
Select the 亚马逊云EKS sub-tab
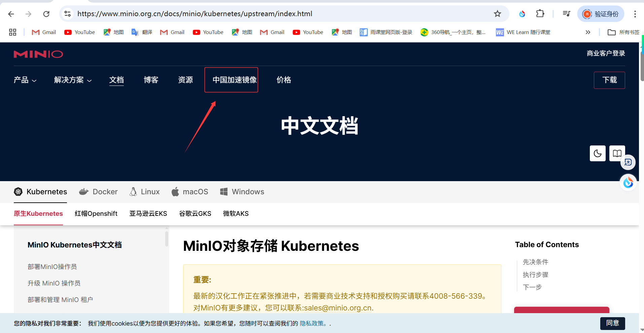148,213
